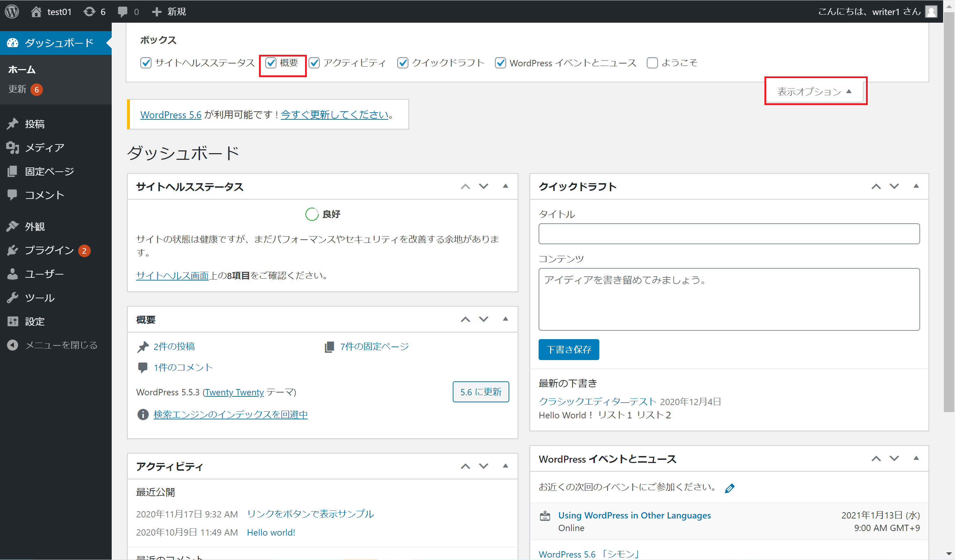Move Quick Draft box up with arrow
The image size is (955, 560).
coord(876,186)
